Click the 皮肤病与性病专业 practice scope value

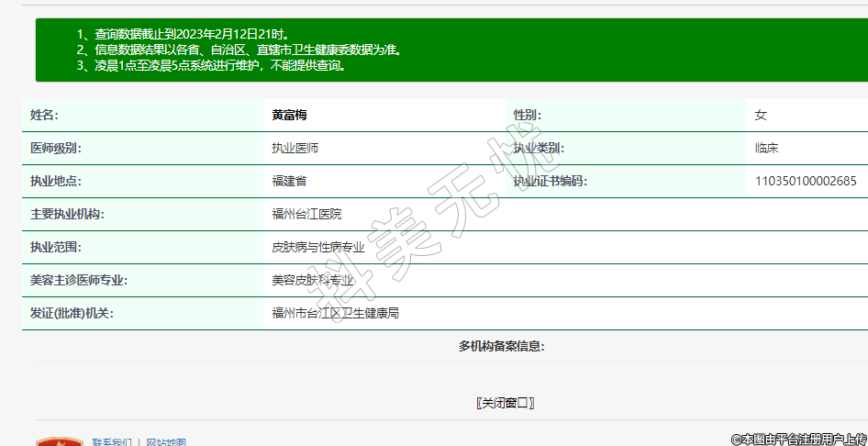coord(317,247)
